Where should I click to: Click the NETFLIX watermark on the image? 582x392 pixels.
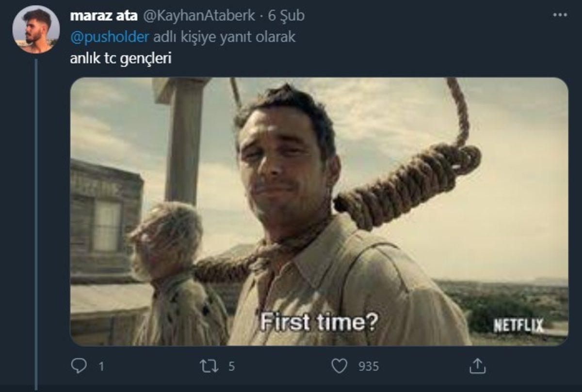518,326
